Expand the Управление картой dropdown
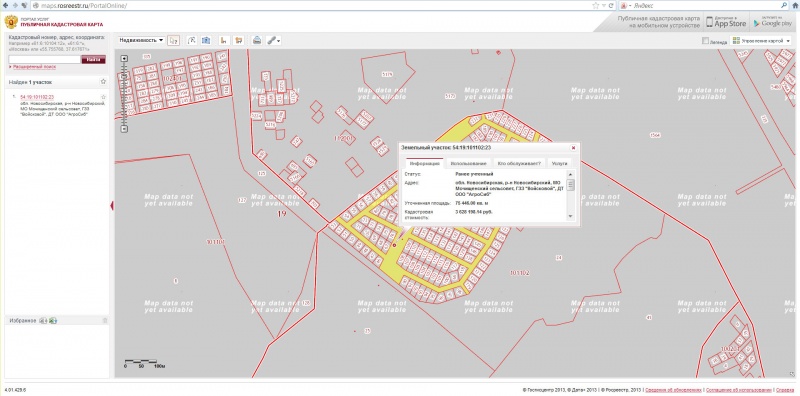This screenshot has height=396, width=800. click(761, 41)
